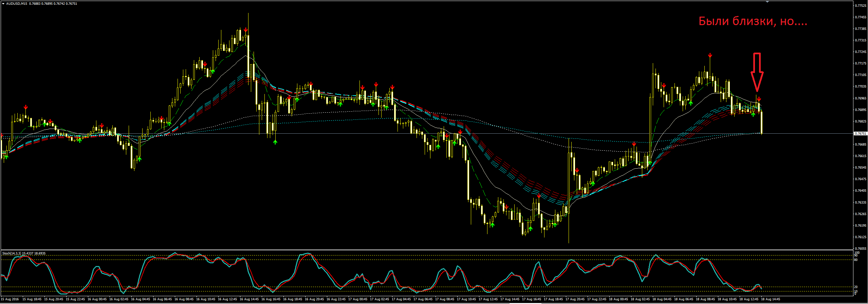
Task: Click the AUDUSD,M15 chart title text
Action: [17, 3]
